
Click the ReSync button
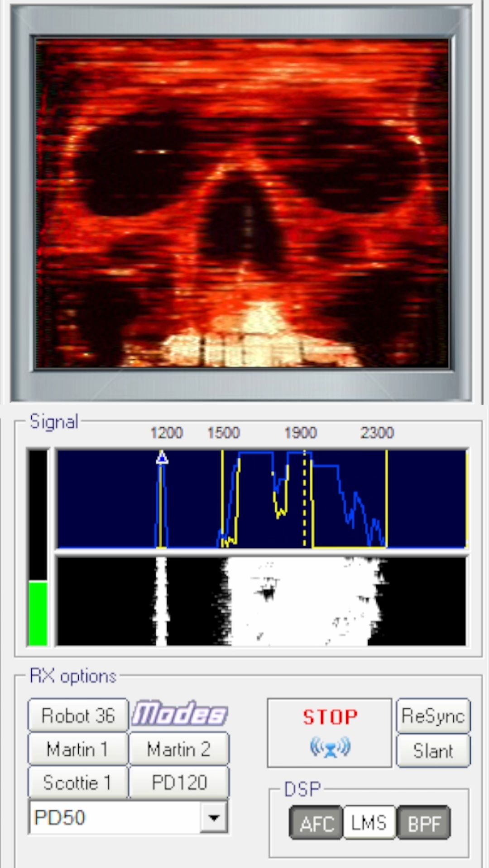coord(433,716)
